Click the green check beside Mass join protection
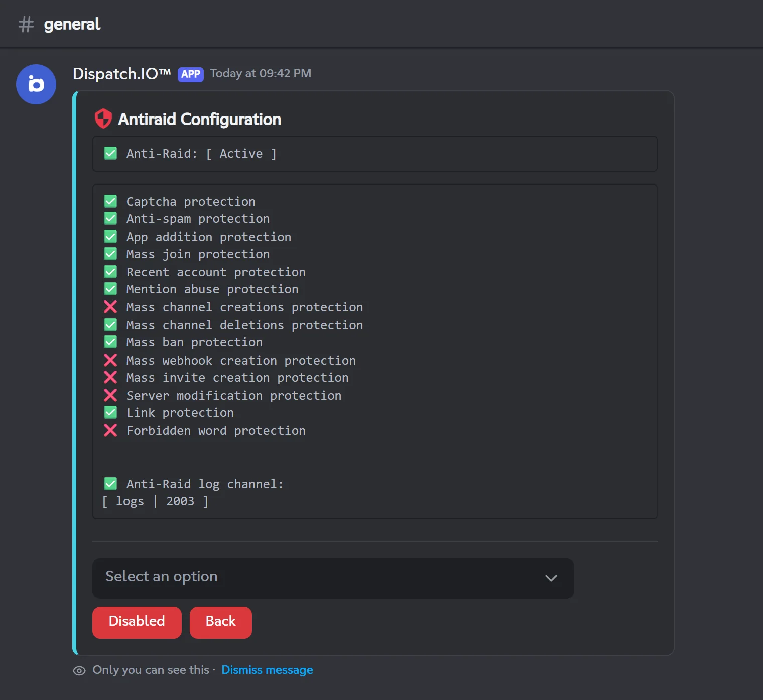Image resolution: width=763 pixels, height=700 pixels. [110, 254]
